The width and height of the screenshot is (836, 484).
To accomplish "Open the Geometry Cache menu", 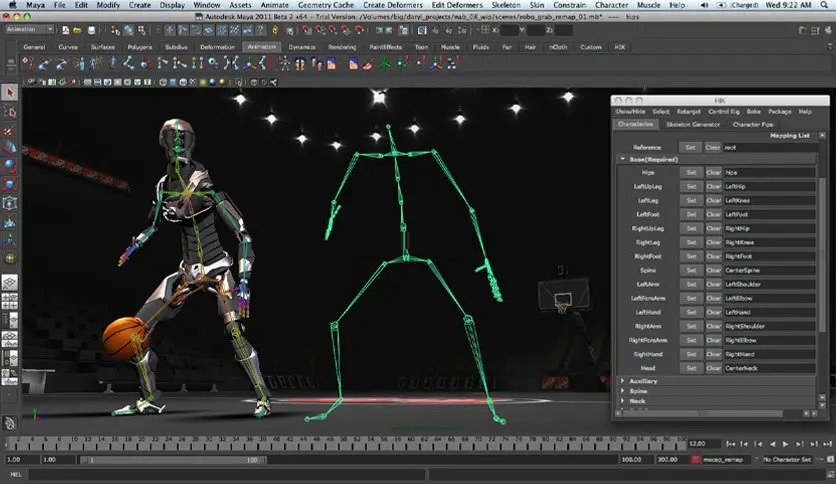I will [x=326, y=5].
